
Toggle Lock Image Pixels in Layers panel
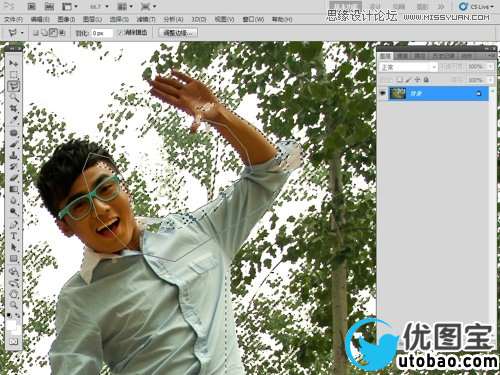point(409,80)
